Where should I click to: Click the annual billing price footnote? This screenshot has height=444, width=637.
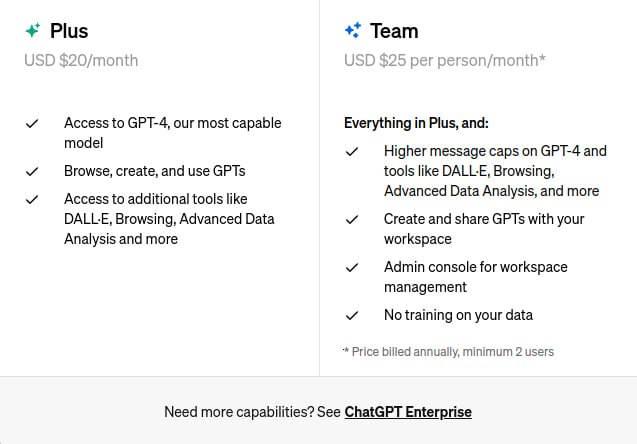[x=448, y=351]
